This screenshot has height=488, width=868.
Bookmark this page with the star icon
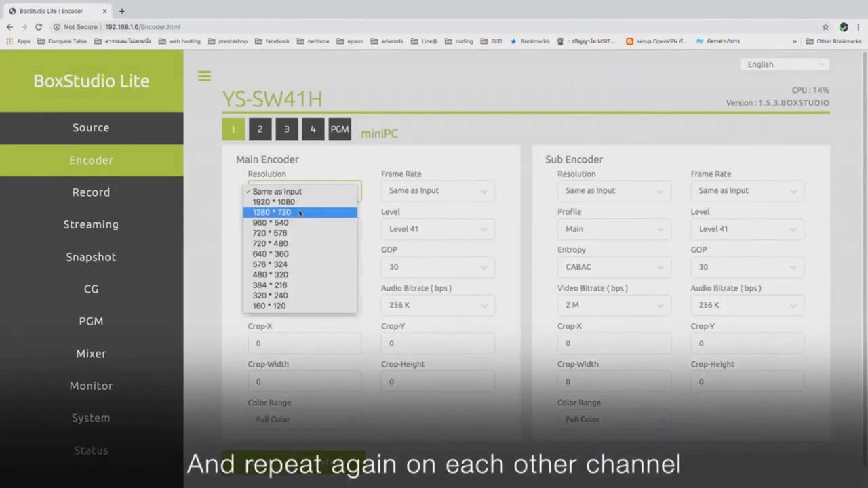pos(825,27)
